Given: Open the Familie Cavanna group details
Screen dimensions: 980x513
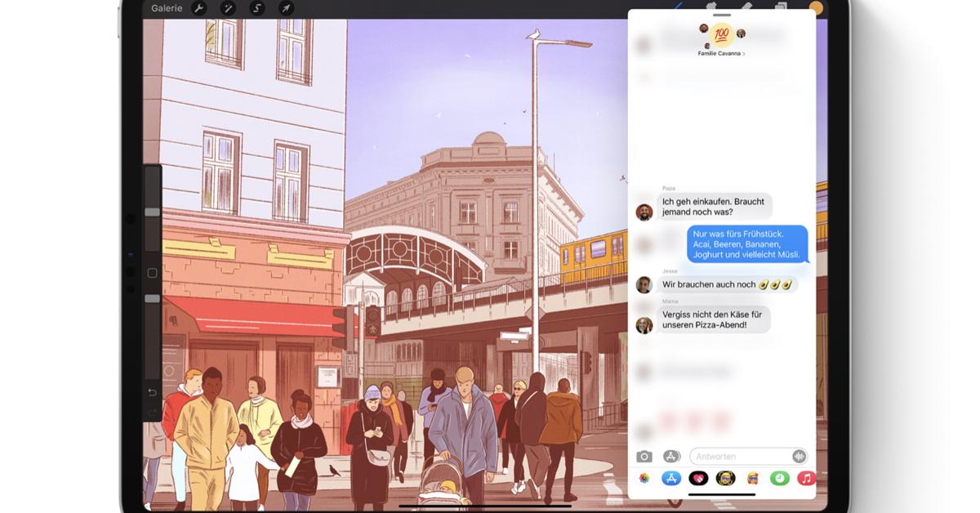Looking at the screenshot, I should (x=722, y=53).
